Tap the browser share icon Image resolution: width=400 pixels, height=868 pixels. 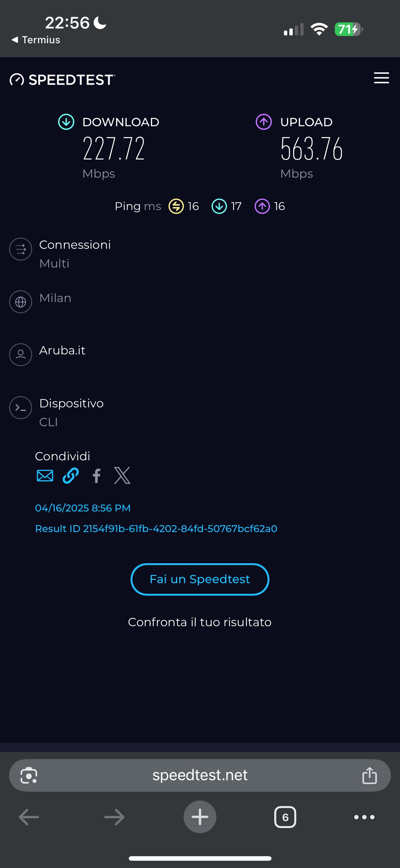pyautogui.click(x=369, y=776)
